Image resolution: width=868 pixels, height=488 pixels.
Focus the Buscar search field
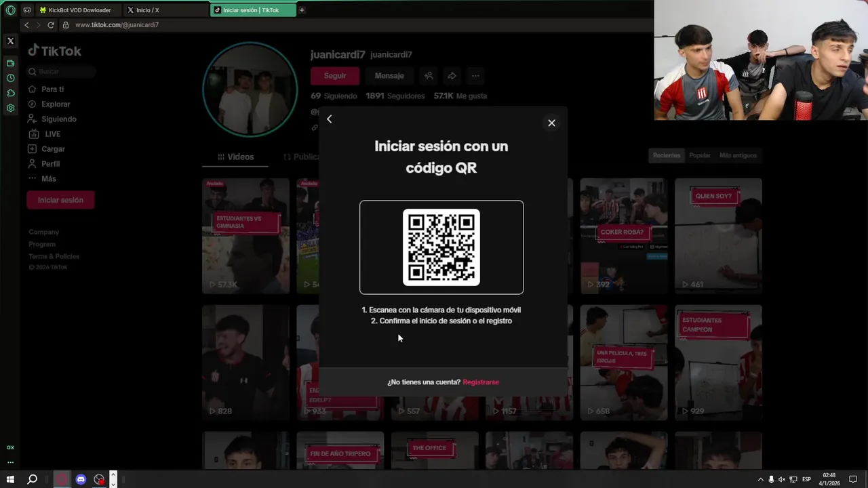[x=61, y=71]
